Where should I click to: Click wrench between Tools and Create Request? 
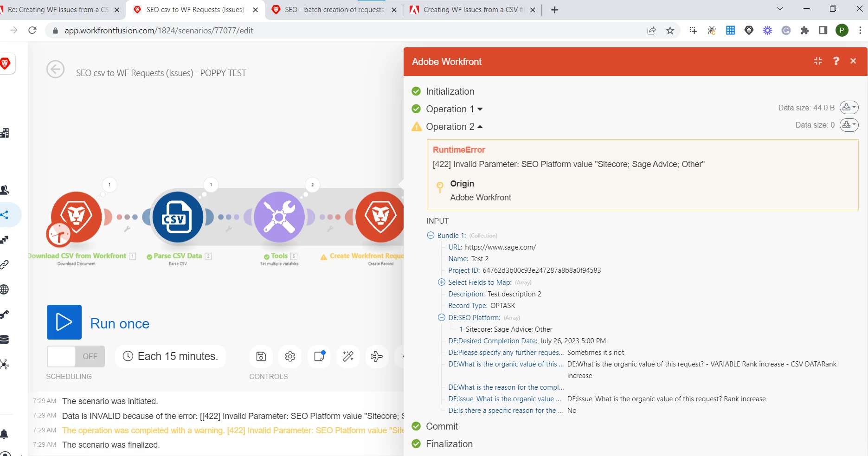[x=330, y=229]
